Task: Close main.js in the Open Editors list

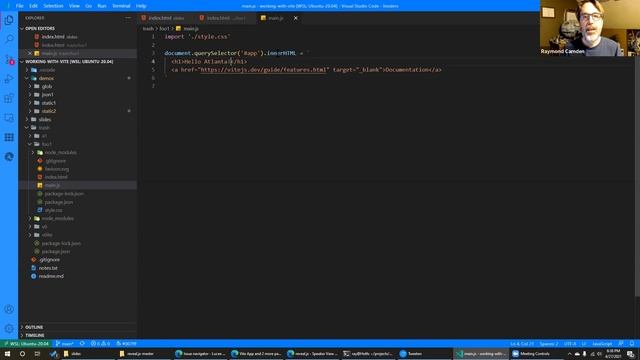Action: [x=30, y=53]
